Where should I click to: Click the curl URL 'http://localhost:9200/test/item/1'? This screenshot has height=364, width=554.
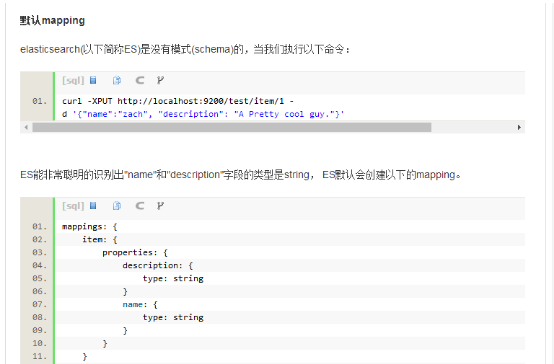[201, 101]
